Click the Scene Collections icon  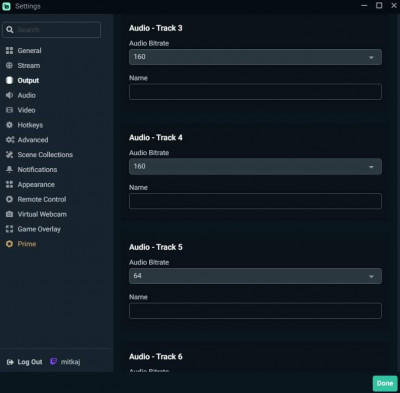pyautogui.click(x=9, y=155)
